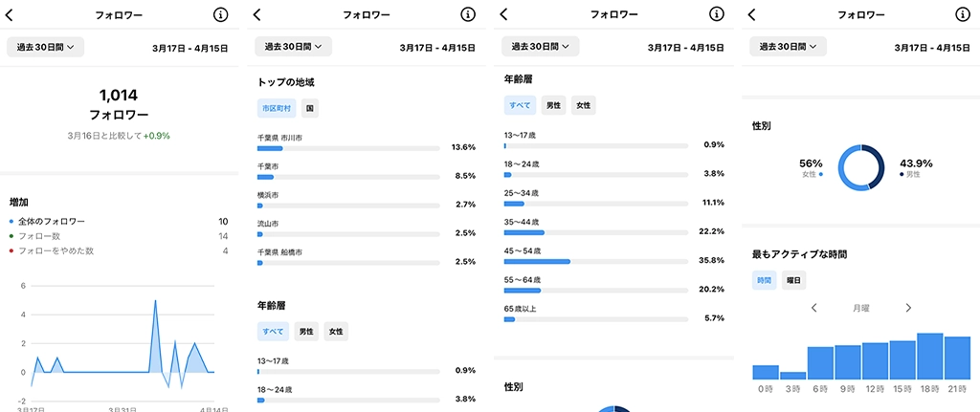The height and width of the screenshot is (412, 980).
Task: Tap back arrow on third panel
Action: 504,15
